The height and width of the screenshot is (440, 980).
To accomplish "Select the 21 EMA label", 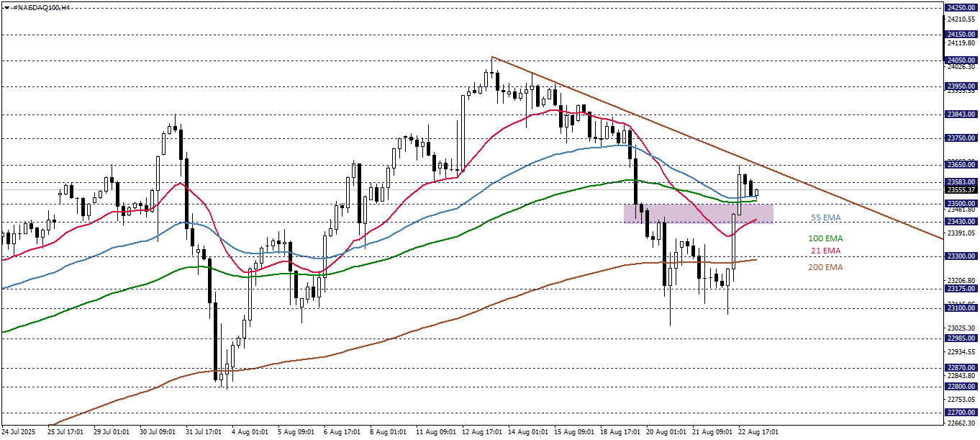I will tap(825, 251).
